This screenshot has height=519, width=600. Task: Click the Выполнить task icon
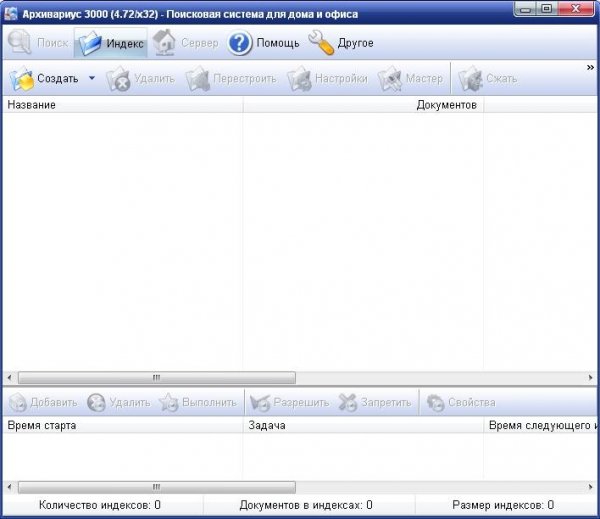[x=169, y=403]
